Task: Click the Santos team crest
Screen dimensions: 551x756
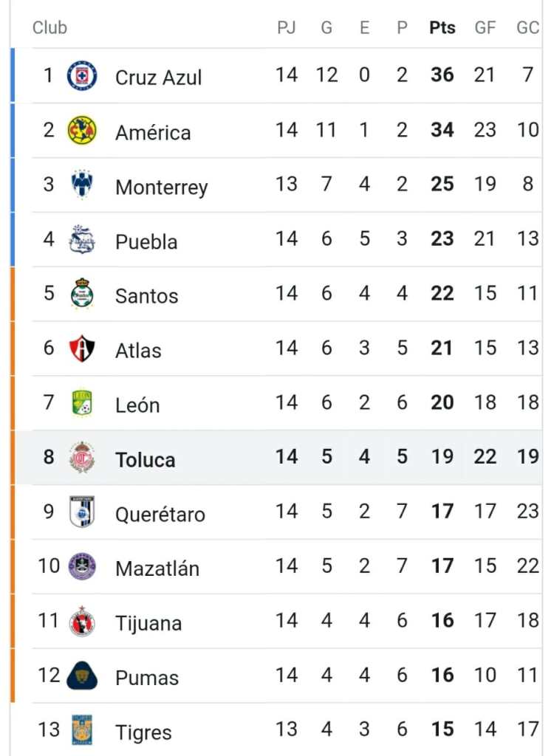Action: pyautogui.click(x=81, y=293)
